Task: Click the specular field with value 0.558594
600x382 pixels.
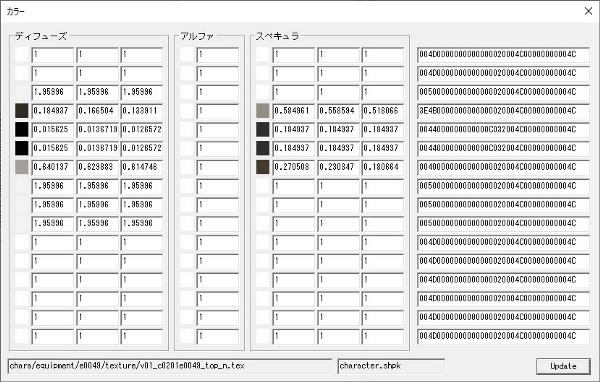Action: 338,111
